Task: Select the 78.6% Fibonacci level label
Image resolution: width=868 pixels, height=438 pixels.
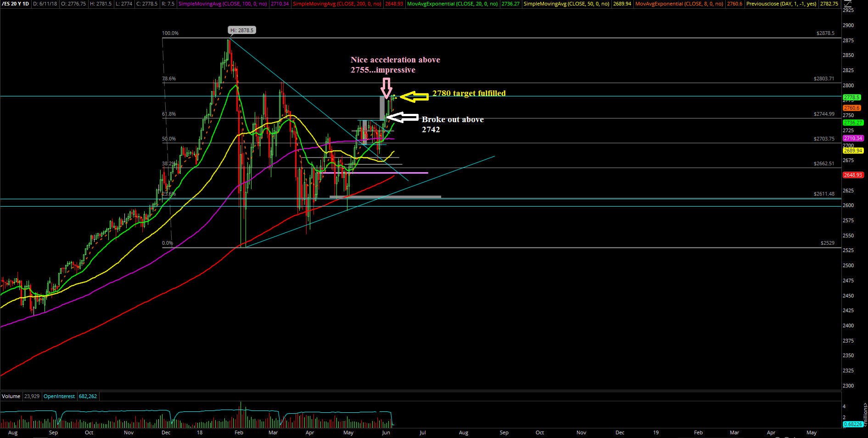Action: [169, 79]
